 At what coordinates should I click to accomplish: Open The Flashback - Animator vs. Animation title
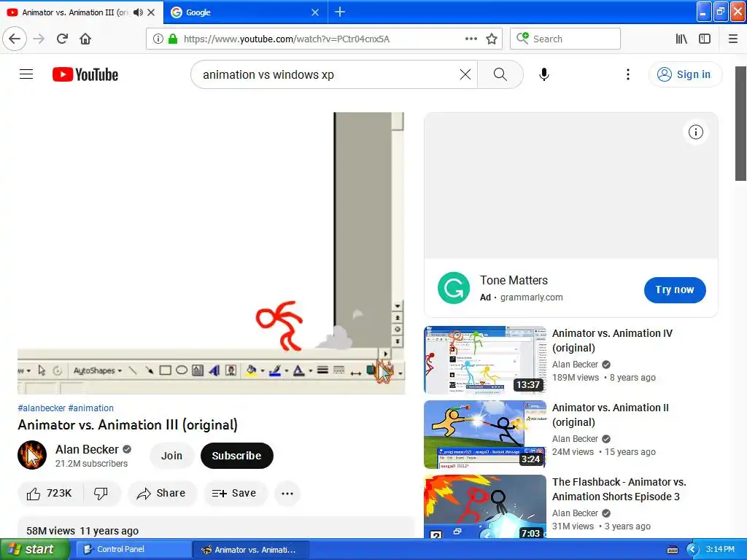pos(619,489)
